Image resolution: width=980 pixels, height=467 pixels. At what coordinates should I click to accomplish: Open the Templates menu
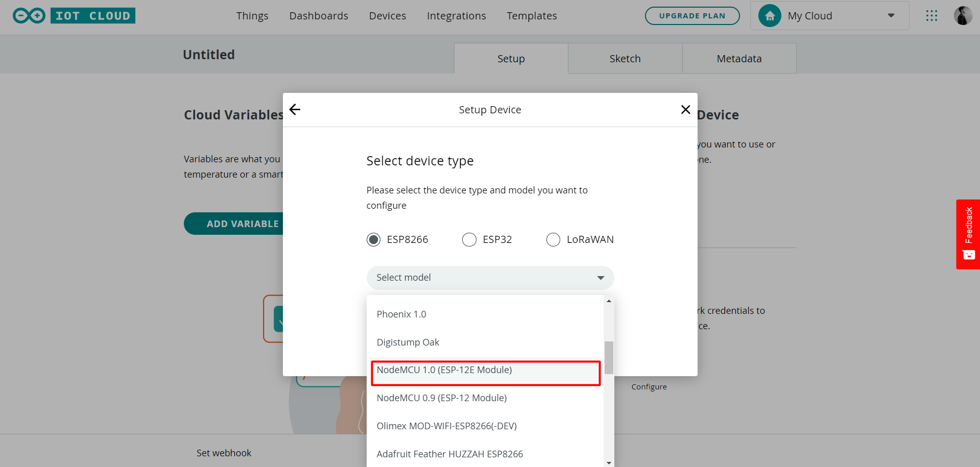tap(532, 16)
